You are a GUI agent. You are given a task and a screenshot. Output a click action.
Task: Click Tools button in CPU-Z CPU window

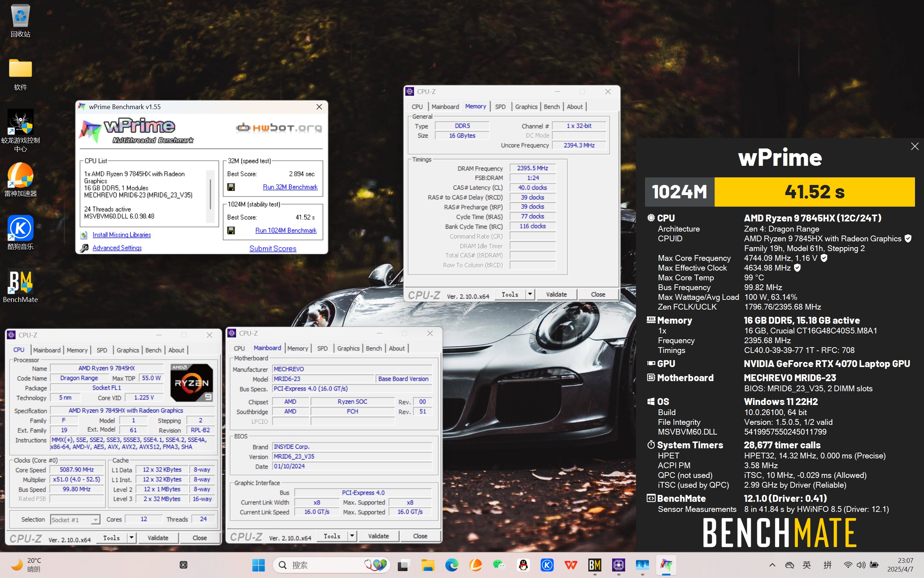[x=112, y=538]
